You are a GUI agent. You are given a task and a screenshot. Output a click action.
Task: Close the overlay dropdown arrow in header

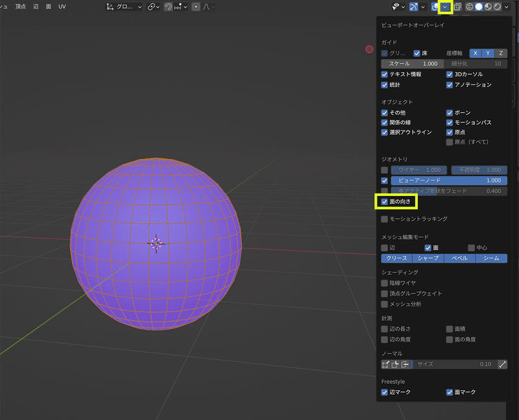coord(445,6)
